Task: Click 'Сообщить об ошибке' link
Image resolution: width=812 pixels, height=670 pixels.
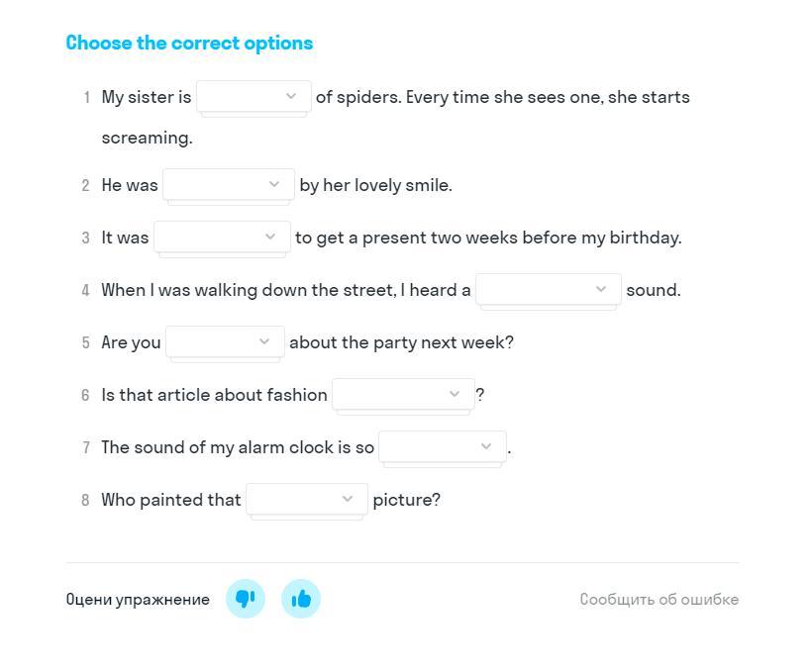Action: (660, 599)
